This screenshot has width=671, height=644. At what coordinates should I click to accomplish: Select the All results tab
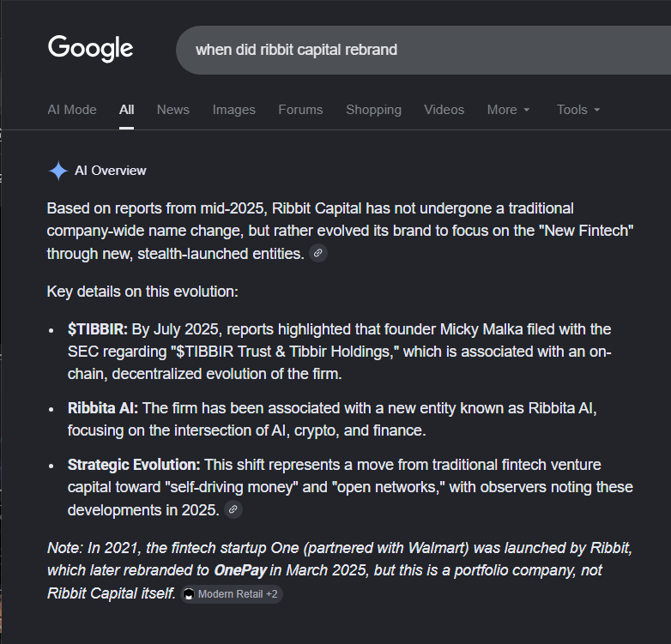pyautogui.click(x=126, y=110)
